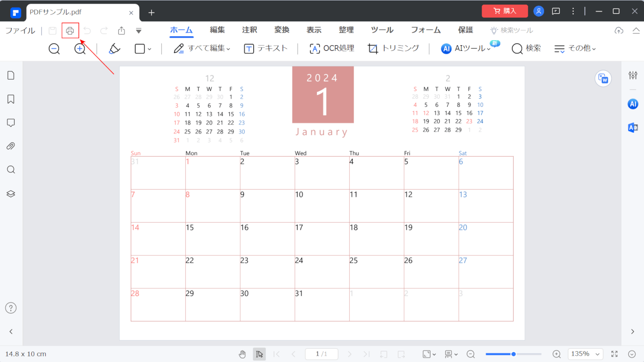Select the highlighter tool
644x362 pixels.
[115, 48]
